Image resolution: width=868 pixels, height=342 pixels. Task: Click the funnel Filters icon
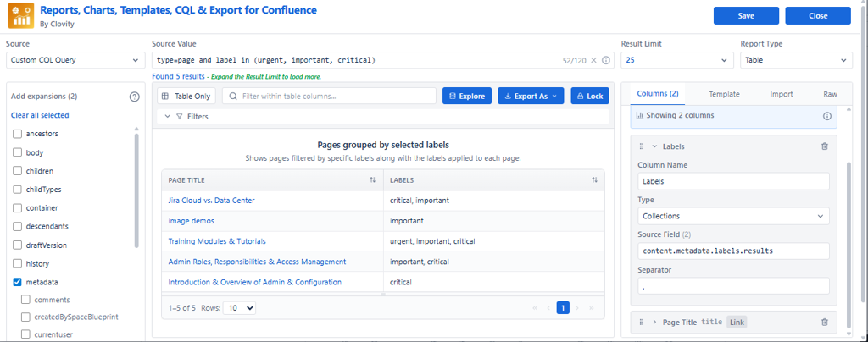click(x=180, y=117)
